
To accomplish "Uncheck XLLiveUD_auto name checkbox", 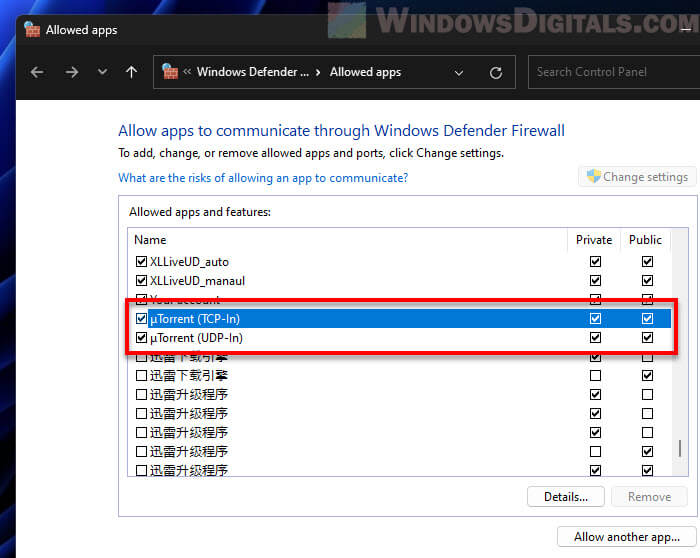I will [x=141, y=261].
